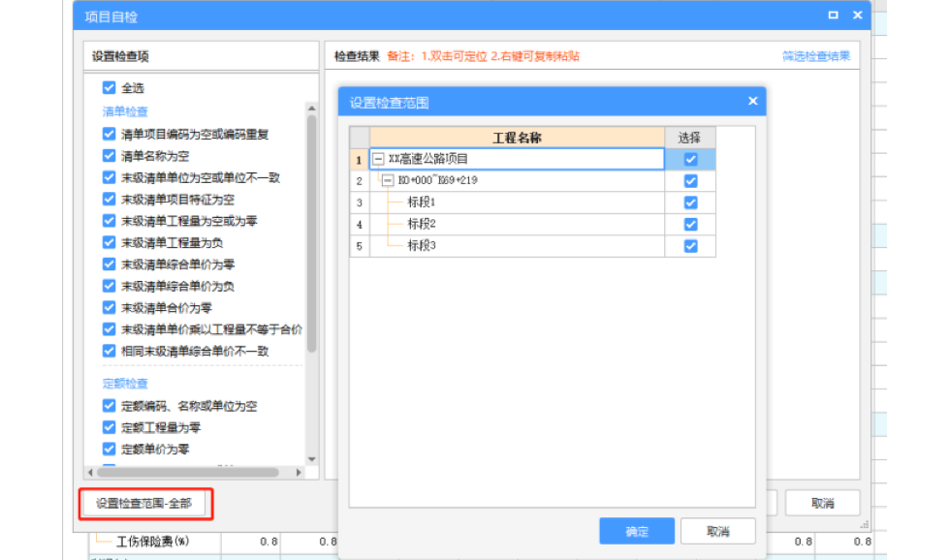Click the 工程名称 column header
Image resolution: width=950 pixels, height=560 pixels.
[517, 138]
